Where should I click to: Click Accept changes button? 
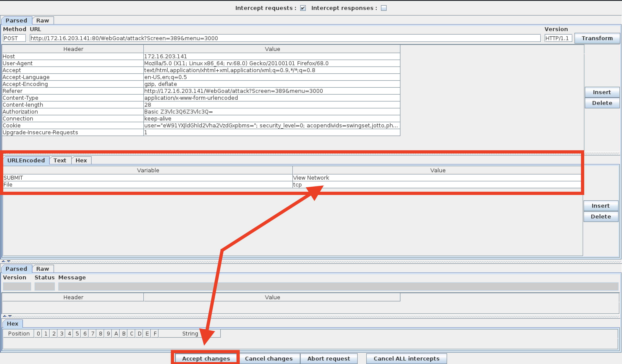click(x=206, y=358)
